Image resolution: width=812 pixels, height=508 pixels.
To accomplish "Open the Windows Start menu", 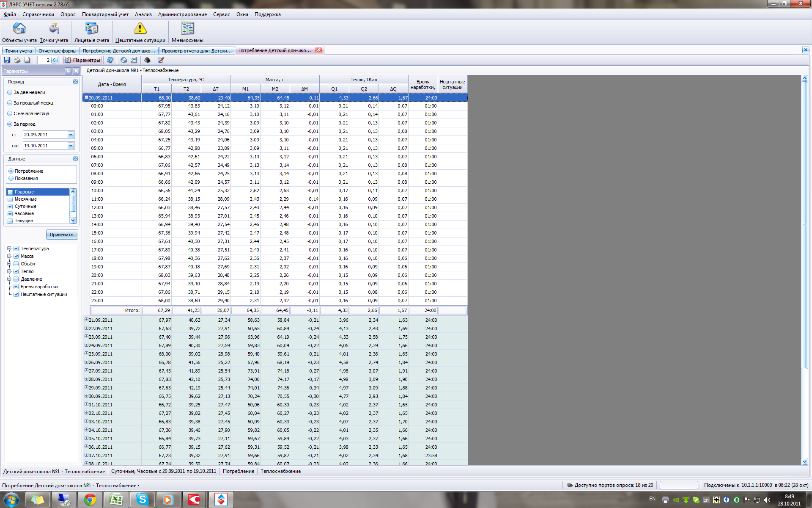I will [11, 500].
